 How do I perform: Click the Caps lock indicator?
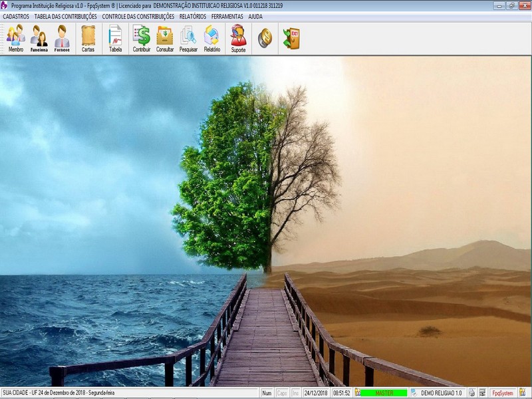282,393
